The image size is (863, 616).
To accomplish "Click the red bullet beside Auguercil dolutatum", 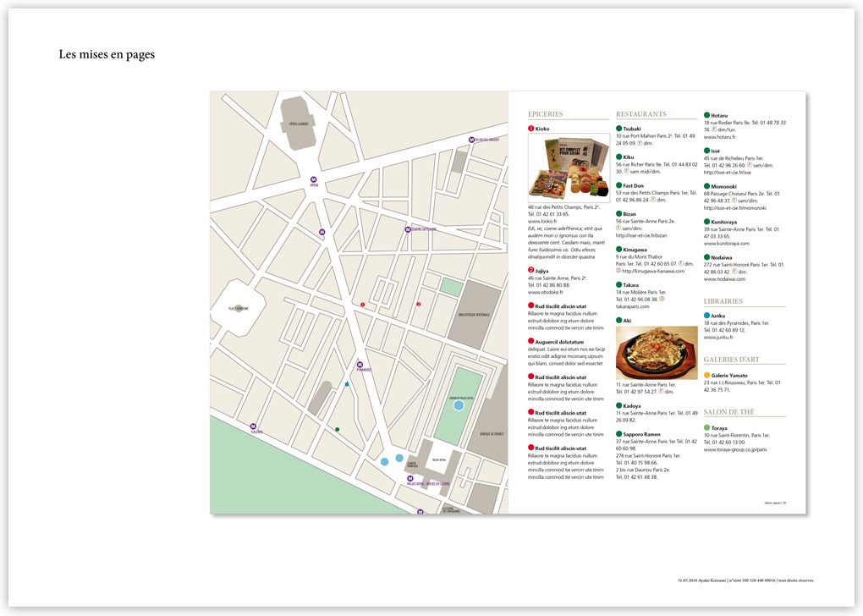I will pos(531,341).
